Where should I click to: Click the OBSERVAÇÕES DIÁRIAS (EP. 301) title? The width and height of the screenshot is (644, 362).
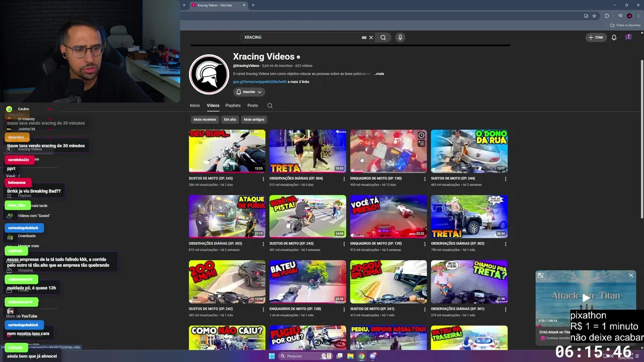coord(458,309)
